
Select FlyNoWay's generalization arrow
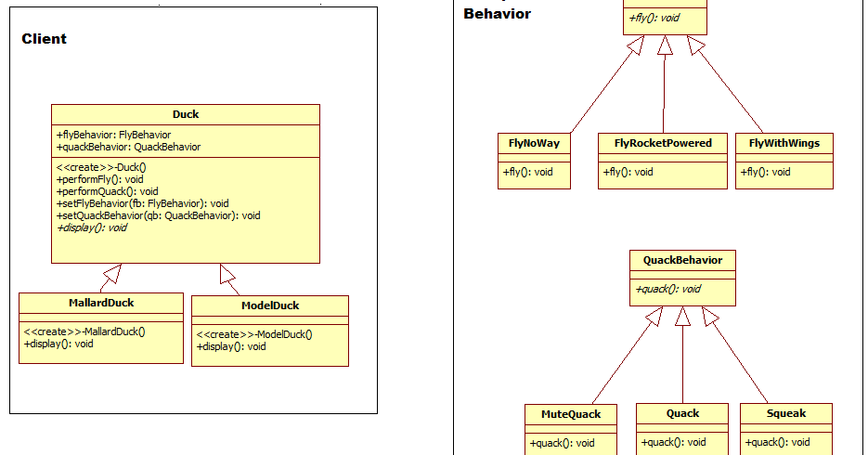coord(607,84)
